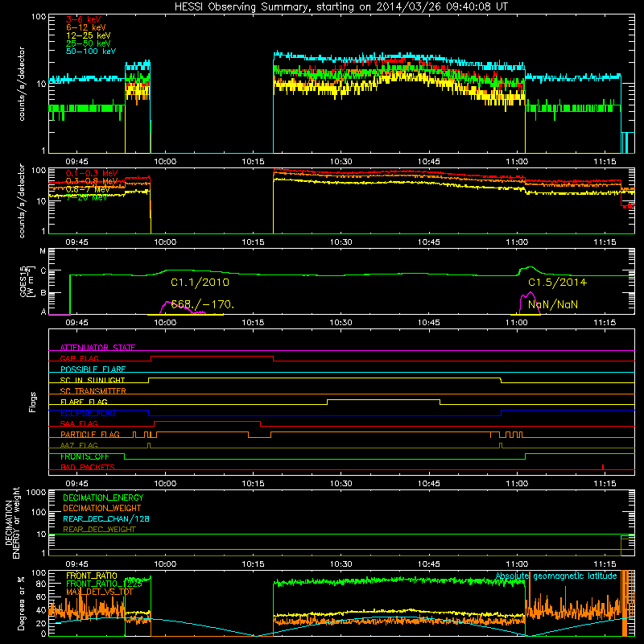Select the ECLIPSE_FLAG label
Viewport: 644px width, 644px height.
[88, 413]
